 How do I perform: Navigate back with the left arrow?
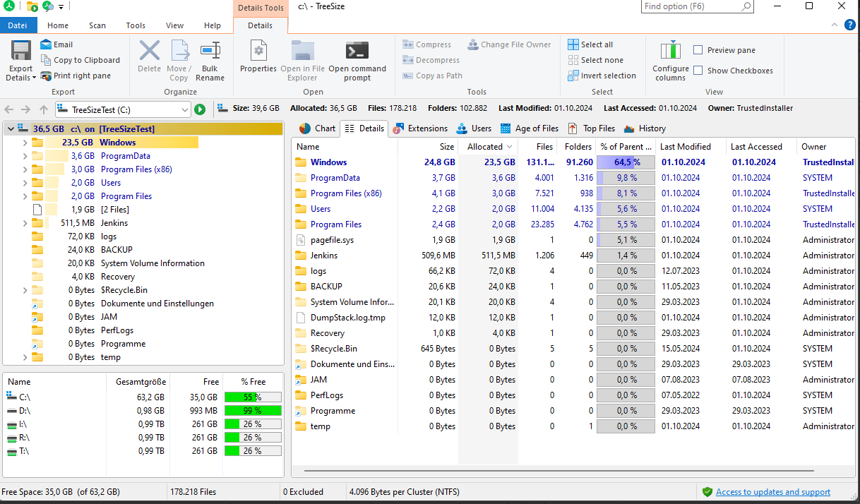click(9, 109)
